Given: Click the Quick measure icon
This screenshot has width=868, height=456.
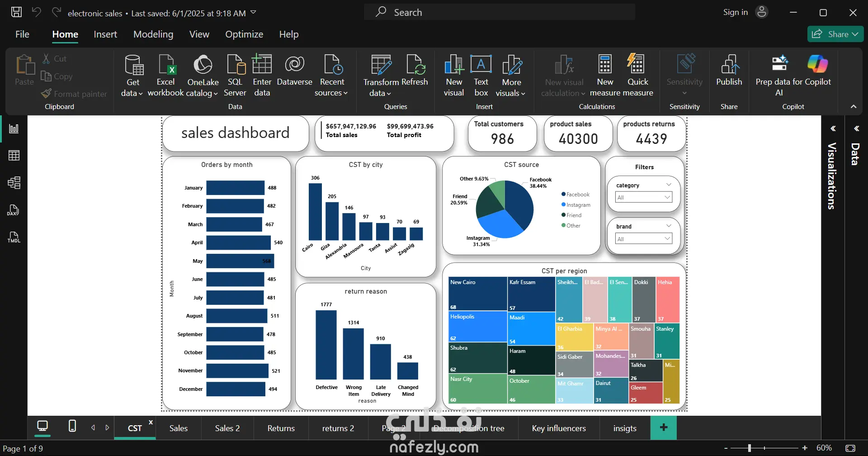Looking at the screenshot, I should (x=637, y=64).
